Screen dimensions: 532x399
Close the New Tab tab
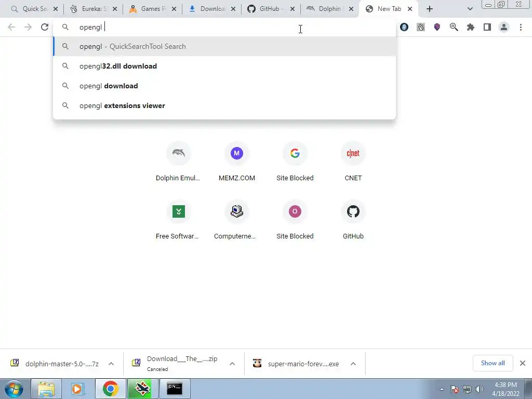pyautogui.click(x=410, y=9)
